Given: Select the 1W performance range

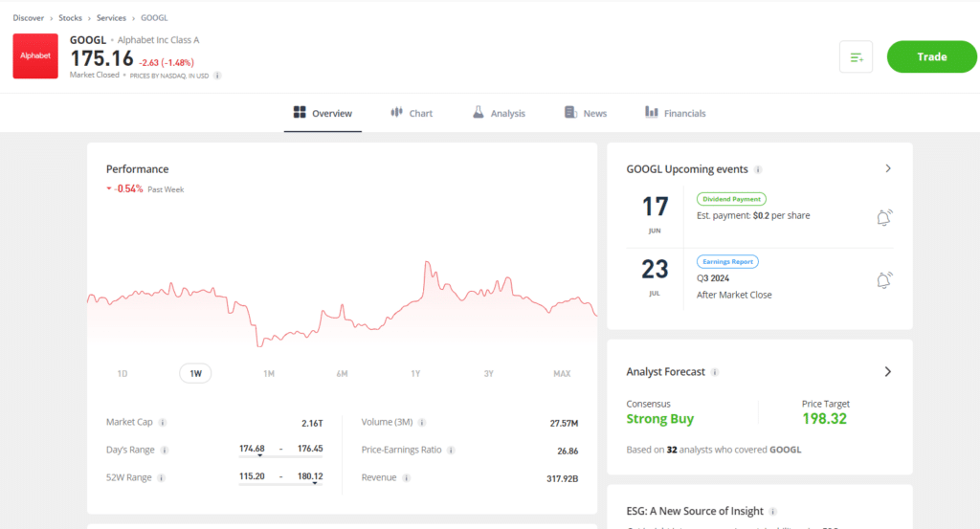Looking at the screenshot, I should tap(195, 373).
